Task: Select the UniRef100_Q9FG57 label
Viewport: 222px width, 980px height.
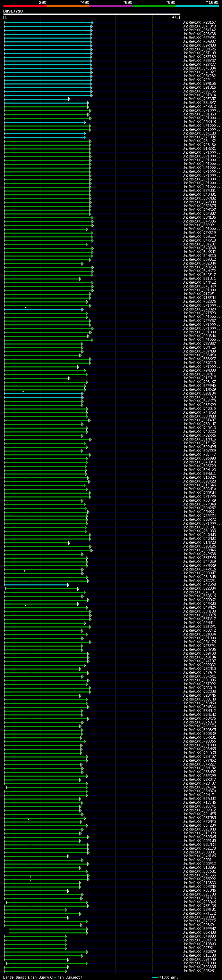Action: pyautogui.click(x=199, y=99)
